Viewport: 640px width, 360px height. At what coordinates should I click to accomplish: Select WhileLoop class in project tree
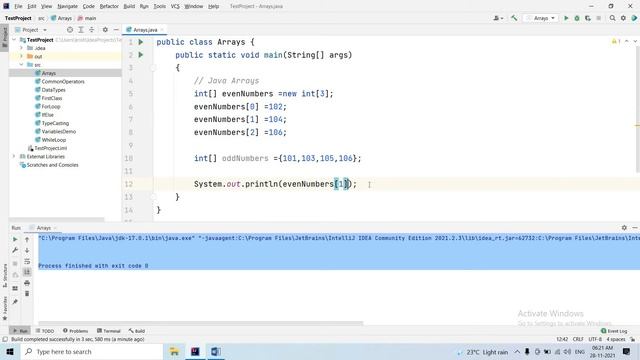coord(53,140)
